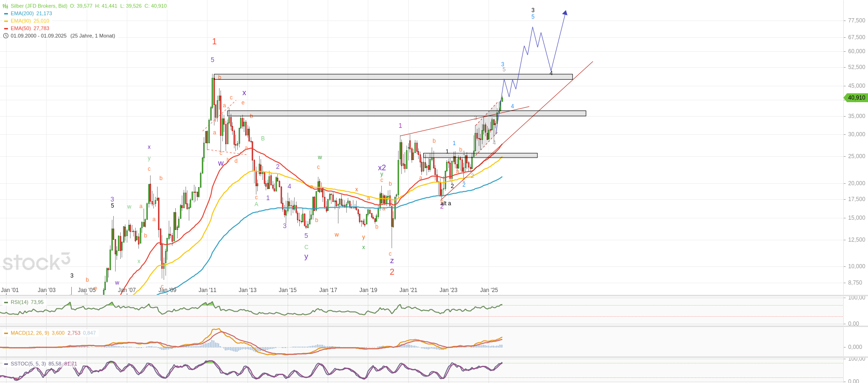Open the 01.09.2000 - 01.09.2025 date range
This screenshot has height=383, width=868.
(39, 36)
